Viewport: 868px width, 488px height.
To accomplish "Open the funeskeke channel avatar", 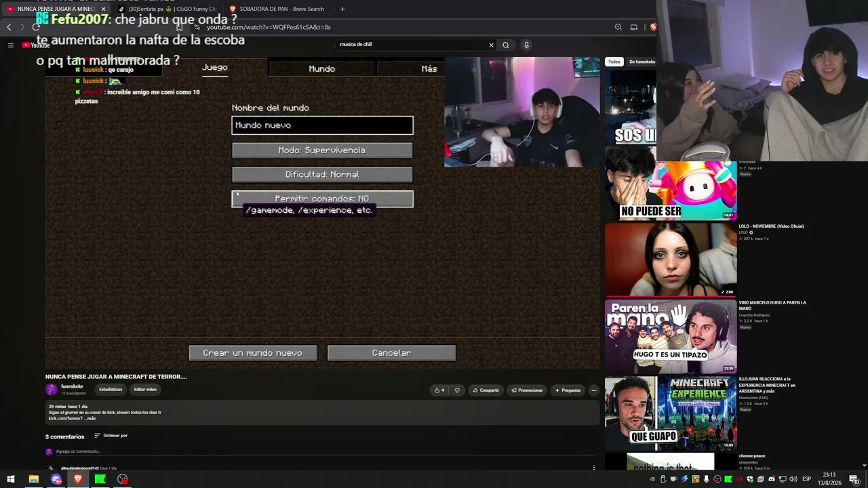I will tap(51, 389).
